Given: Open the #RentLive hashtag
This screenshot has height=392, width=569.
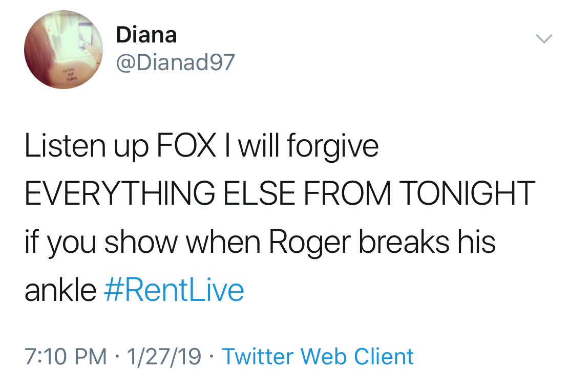Looking at the screenshot, I should click(174, 290).
